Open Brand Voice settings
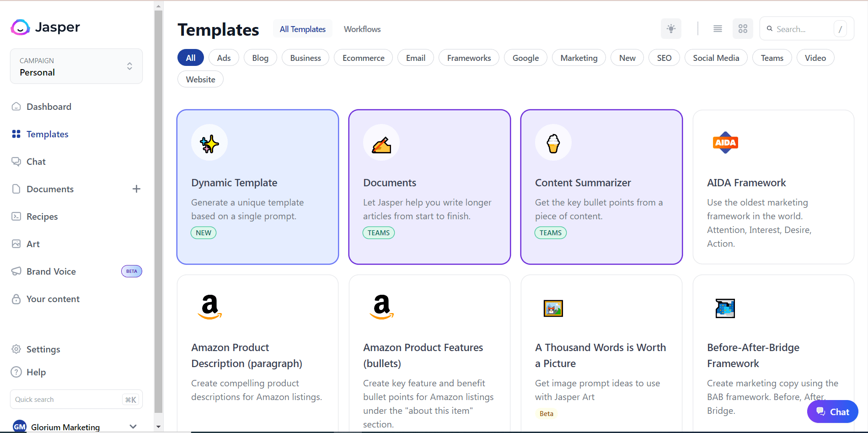Viewport: 868px width, 433px height. click(51, 271)
